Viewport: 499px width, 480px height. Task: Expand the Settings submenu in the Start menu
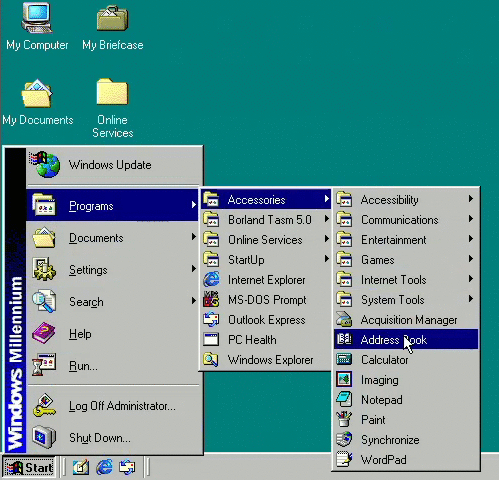(114, 270)
